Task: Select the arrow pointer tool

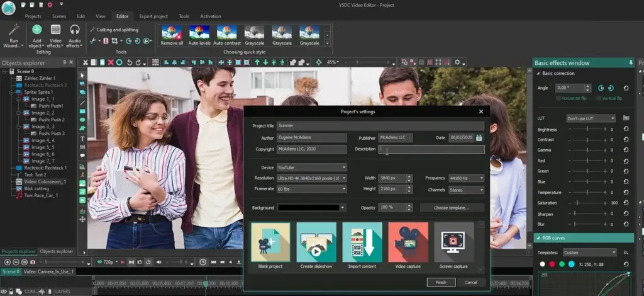Action: coord(82,76)
